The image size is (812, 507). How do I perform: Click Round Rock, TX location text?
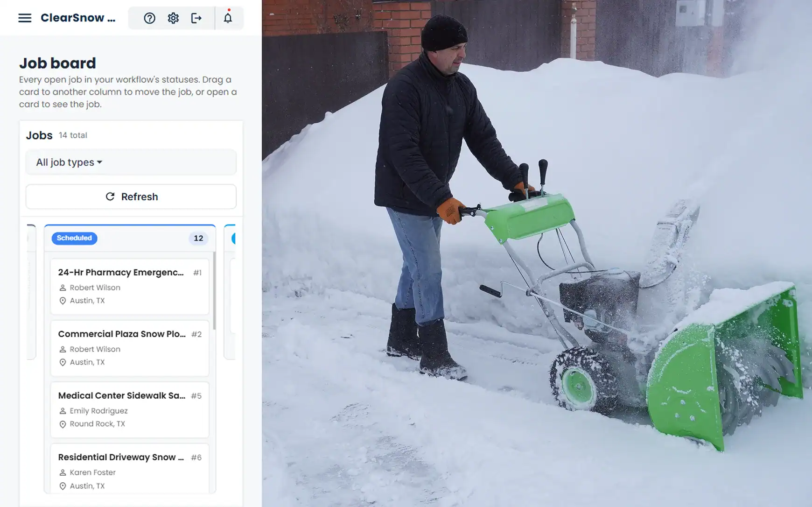97,424
